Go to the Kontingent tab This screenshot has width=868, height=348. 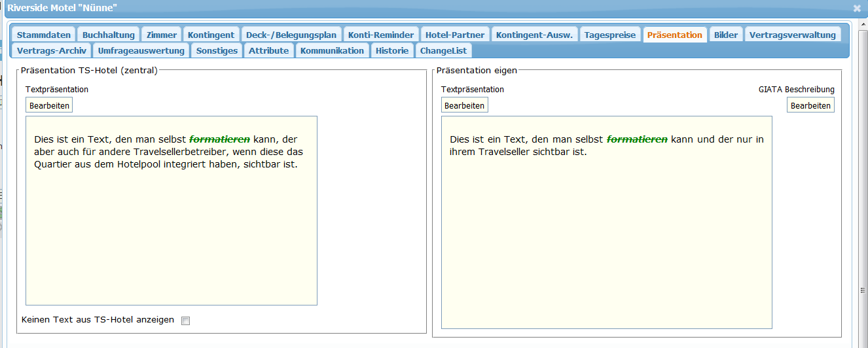click(211, 35)
